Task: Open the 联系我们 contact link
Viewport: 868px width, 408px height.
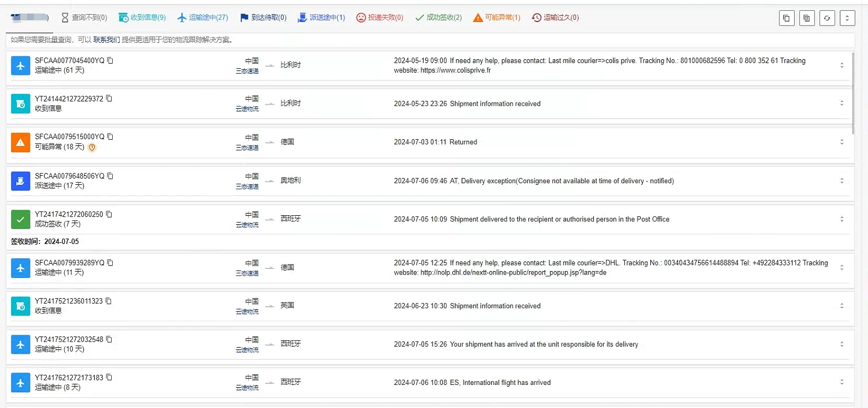Action: click(x=107, y=40)
